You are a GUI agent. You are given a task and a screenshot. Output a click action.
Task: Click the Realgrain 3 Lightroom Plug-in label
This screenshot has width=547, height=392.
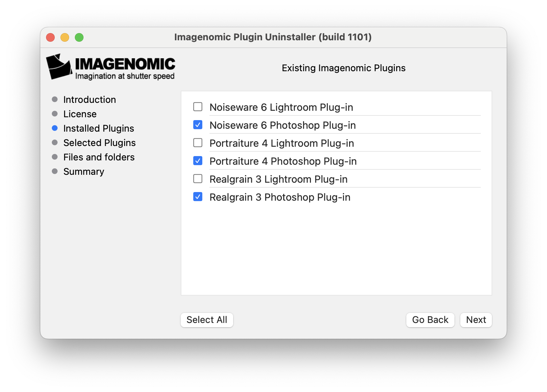[279, 179]
